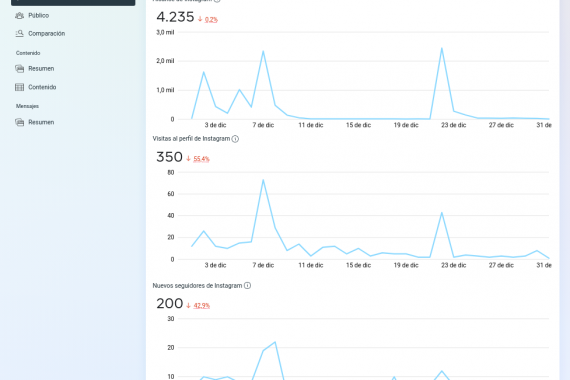Click the Comparación magnifier icon
Screen dimensions: 570x380
point(19,33)
